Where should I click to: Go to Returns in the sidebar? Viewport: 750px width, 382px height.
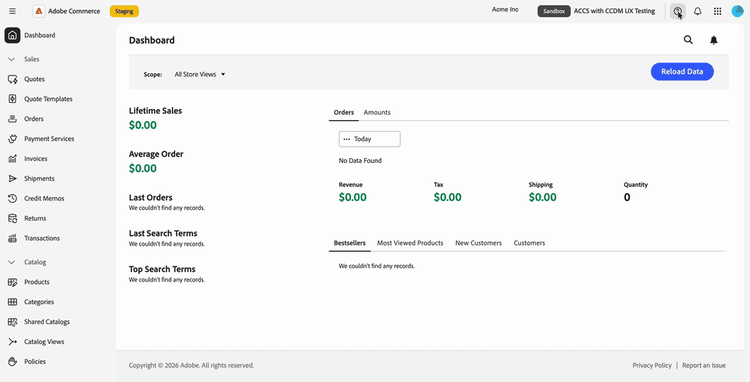pos(35,218)
